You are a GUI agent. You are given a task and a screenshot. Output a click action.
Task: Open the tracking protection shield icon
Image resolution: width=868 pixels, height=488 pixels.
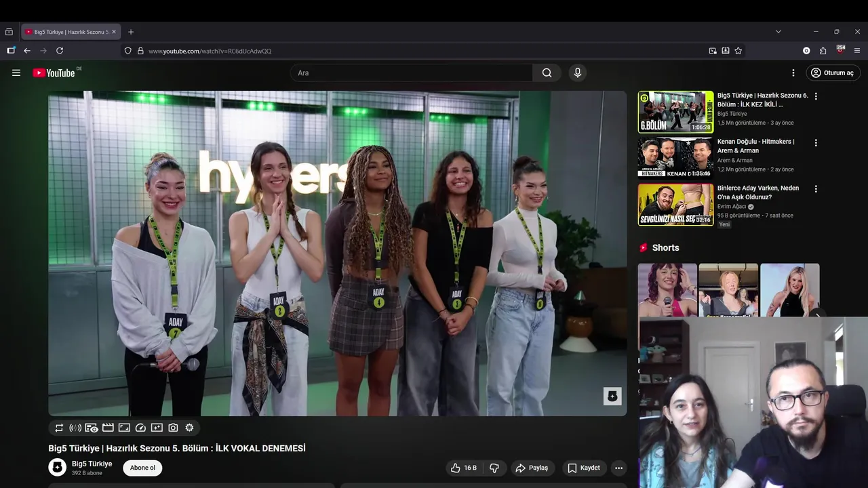click(x=127, y=51)
